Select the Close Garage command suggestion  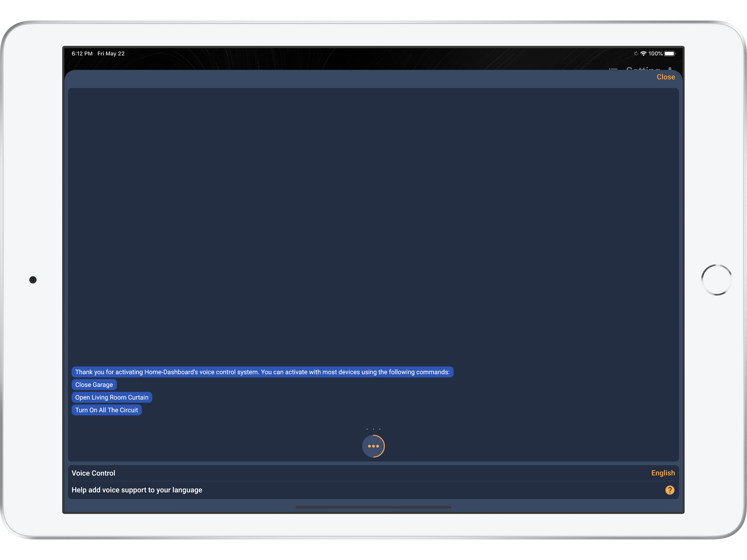(94, 384)
